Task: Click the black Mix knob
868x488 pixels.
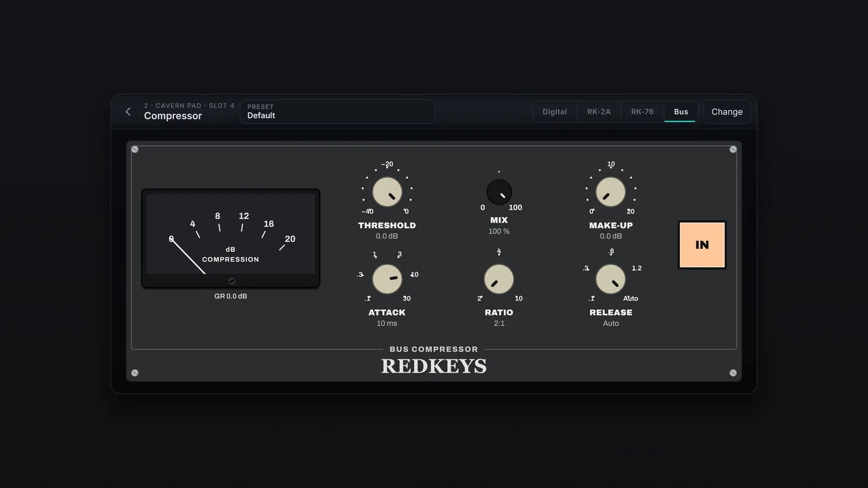Action: click(x=499, y=192)
